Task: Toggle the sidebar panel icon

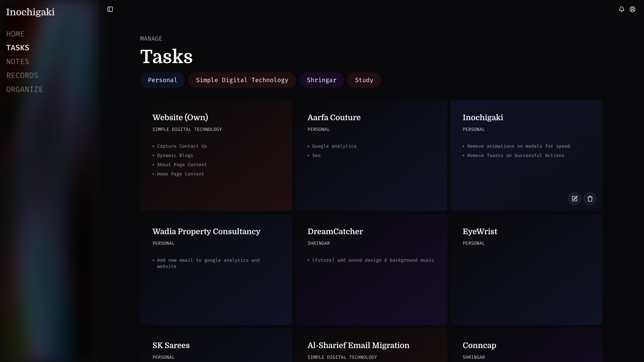Action: click(110, 9)
